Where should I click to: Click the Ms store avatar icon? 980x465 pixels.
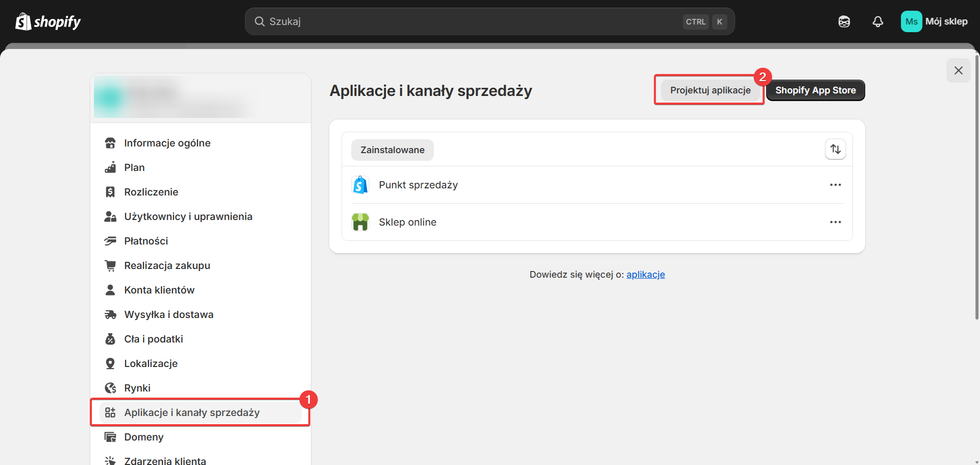click(911, 21)
